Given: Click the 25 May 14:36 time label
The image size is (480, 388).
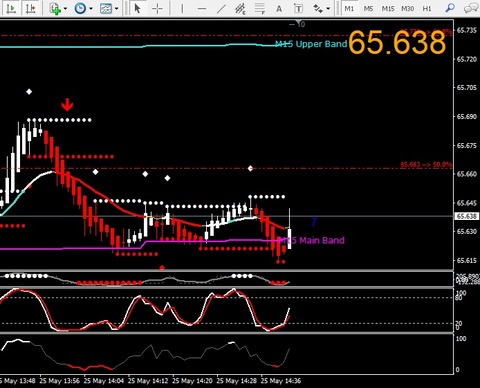Looking at the screenshot, I should coord(281,381).
